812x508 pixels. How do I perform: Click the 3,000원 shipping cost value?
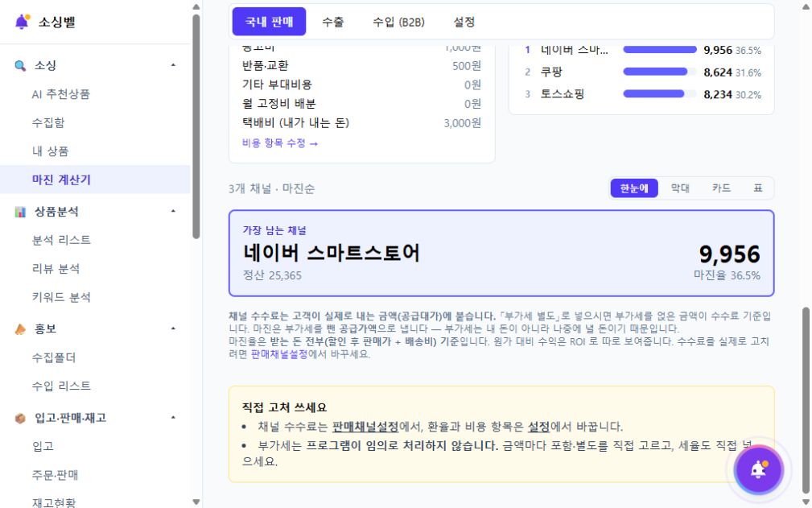[x=463, y=123]
